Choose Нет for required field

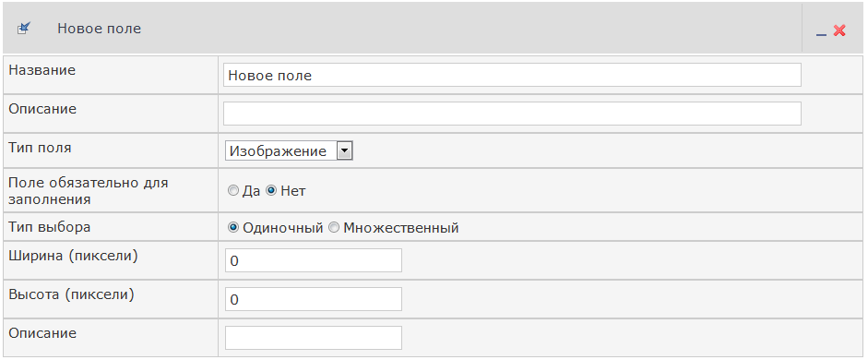(x=271, y=191)
